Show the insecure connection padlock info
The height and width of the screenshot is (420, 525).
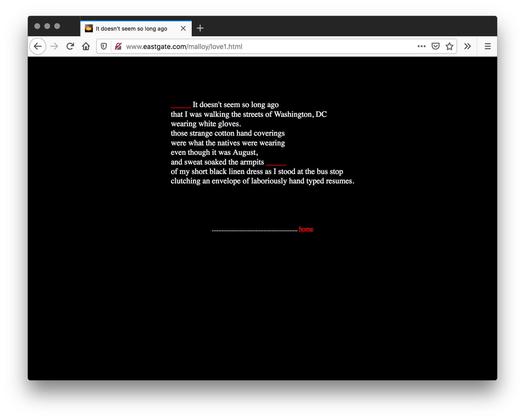point(118,46)
